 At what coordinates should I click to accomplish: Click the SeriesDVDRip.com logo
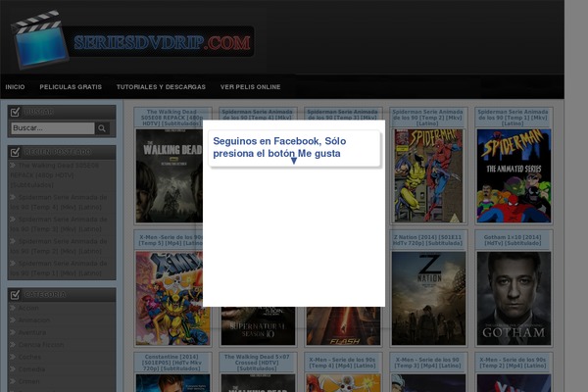(x=133, y=40)
